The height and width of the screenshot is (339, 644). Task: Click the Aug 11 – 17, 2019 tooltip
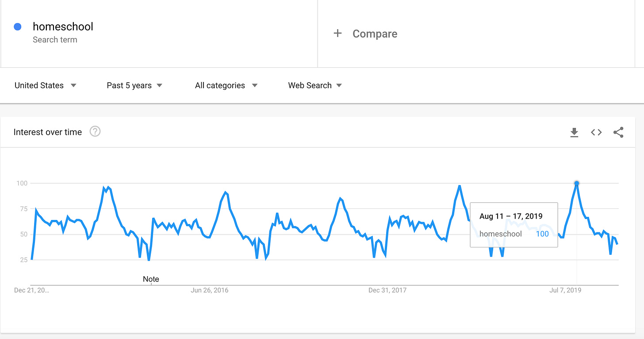point(514,225)
